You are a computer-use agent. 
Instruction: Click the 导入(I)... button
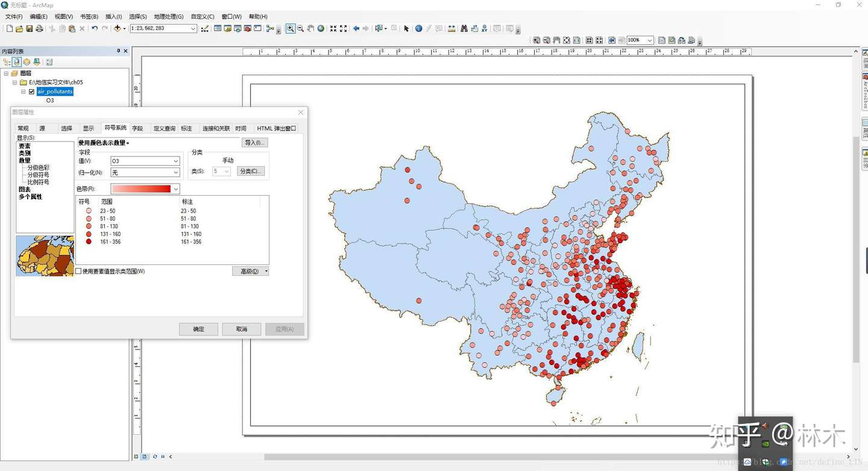tap(254, 143)
